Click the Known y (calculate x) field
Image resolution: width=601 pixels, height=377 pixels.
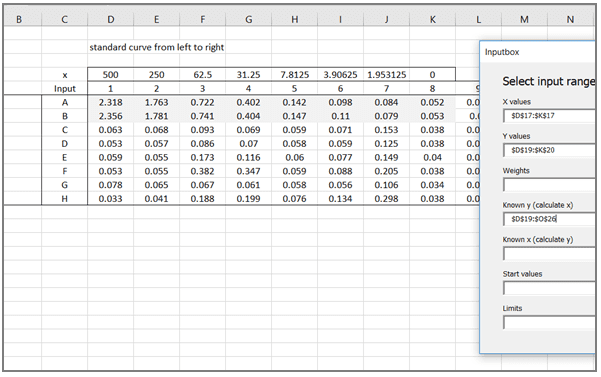click(550, 219)
